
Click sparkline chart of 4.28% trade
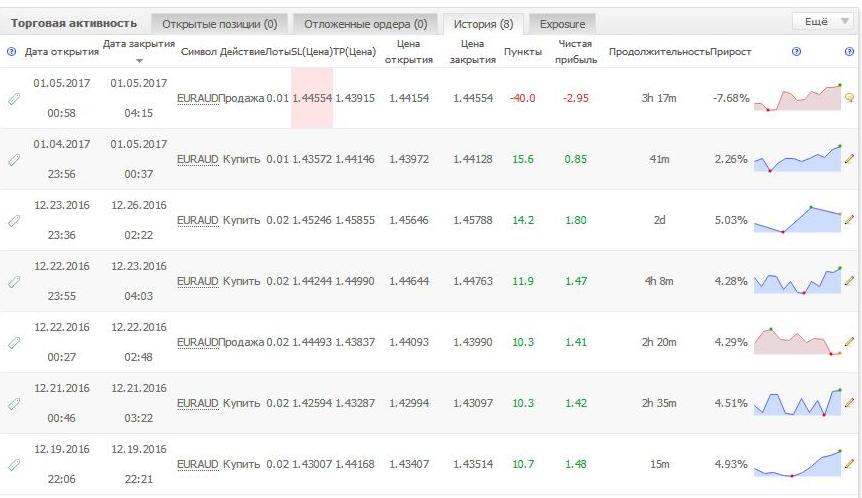point(798,281)
